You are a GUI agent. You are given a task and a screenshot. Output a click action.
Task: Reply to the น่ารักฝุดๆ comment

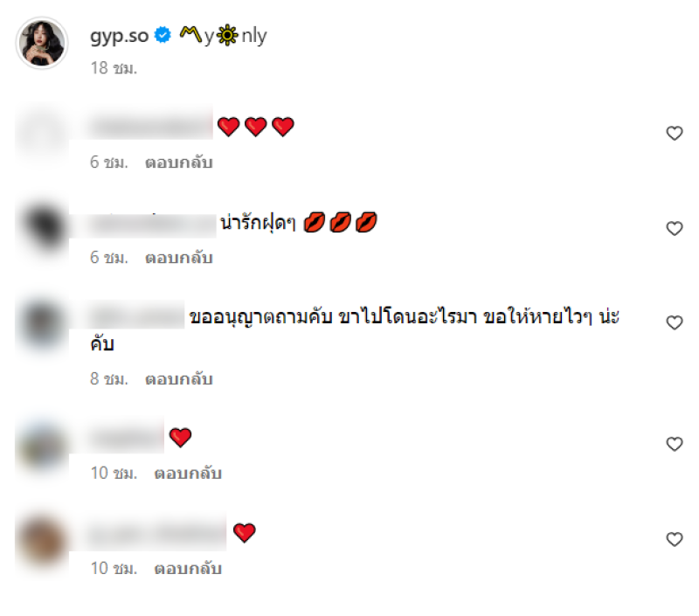point(179,258)
